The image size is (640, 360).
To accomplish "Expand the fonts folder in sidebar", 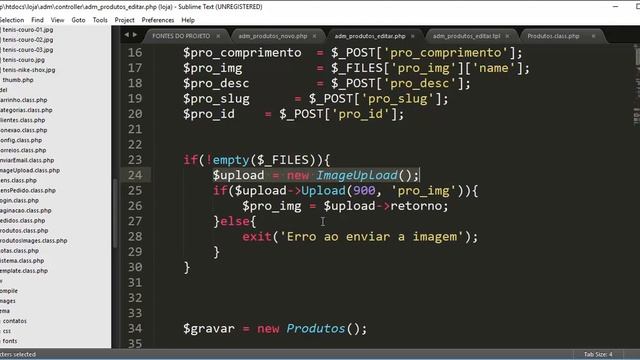I will [x=10, y=341].
